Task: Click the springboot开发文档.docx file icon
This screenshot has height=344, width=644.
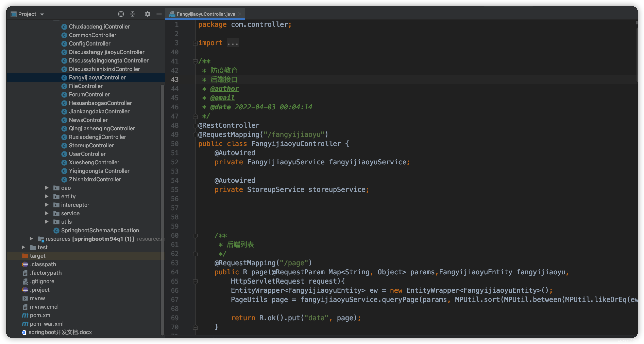Action: point(24,332)
